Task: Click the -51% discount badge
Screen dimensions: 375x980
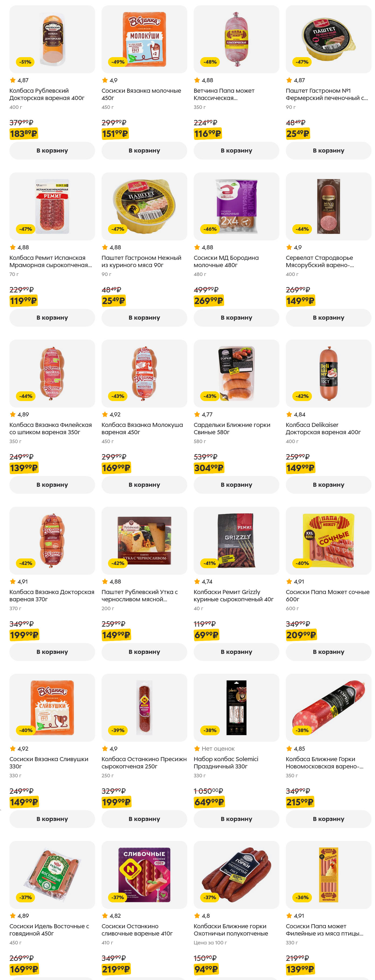Action: point(25,62)
